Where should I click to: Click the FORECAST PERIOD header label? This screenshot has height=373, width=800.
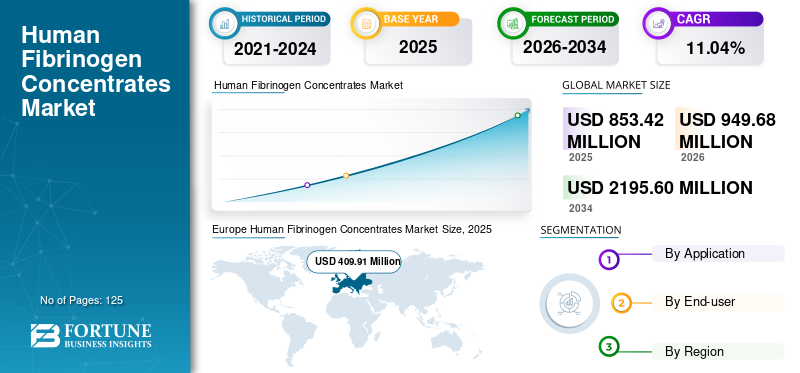(x=572, y=19)
